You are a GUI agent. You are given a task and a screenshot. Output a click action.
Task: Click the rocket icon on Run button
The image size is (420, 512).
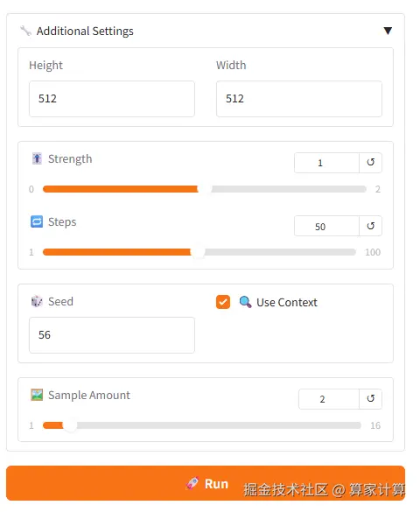pyautogui.click(x=192, y=483)
